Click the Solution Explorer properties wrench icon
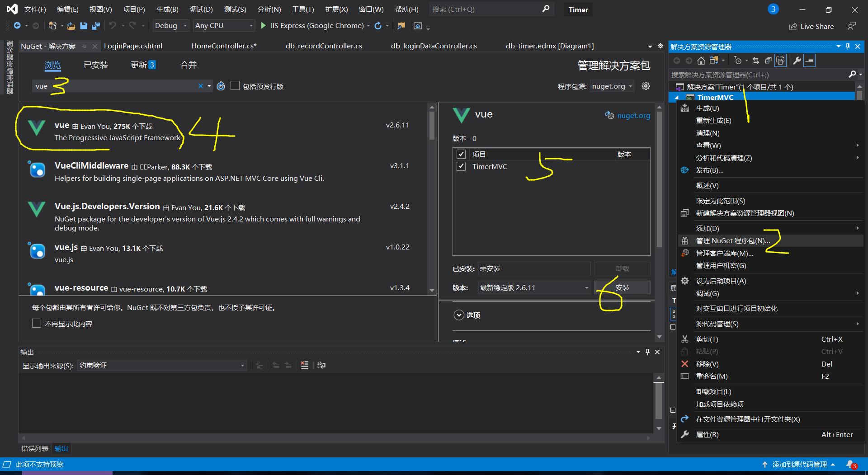This screenshot has width=868, height=475. point(797,61)
